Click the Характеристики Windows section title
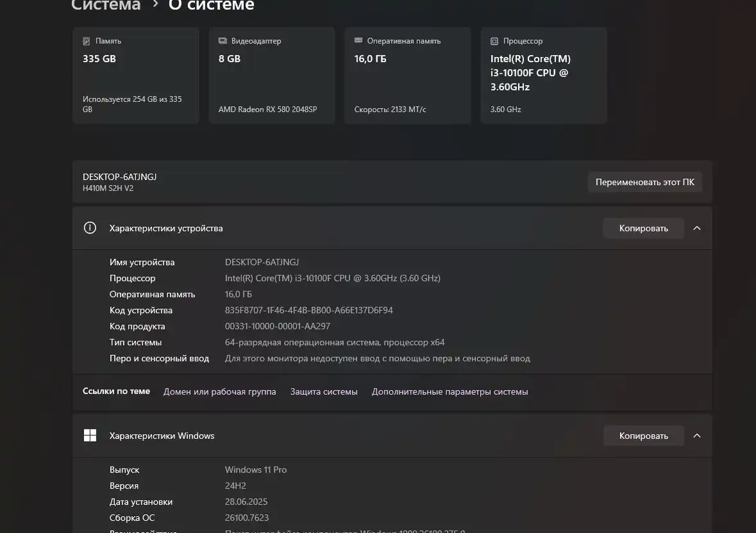The width and height of the screenshot is (756, 533). click(x=162, y=436)
